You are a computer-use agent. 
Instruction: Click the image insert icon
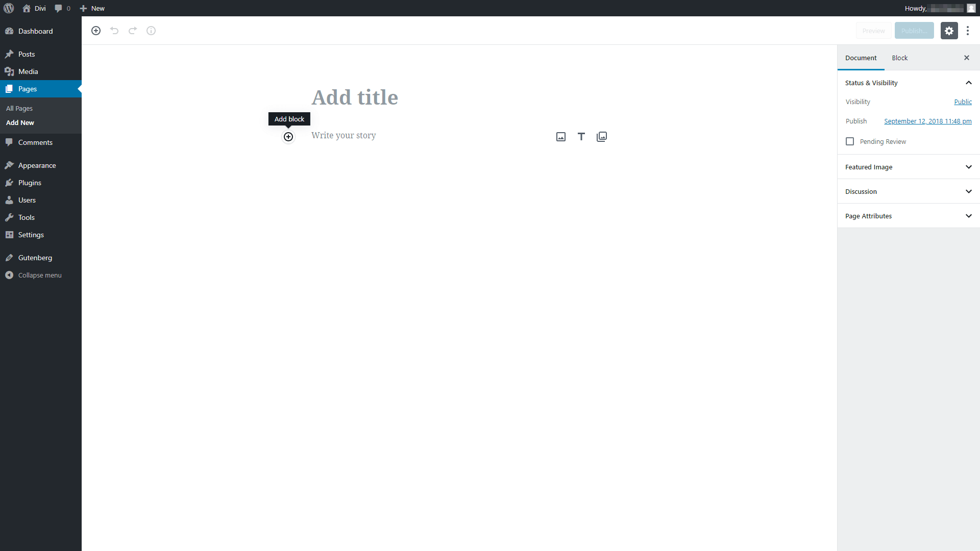560,137
